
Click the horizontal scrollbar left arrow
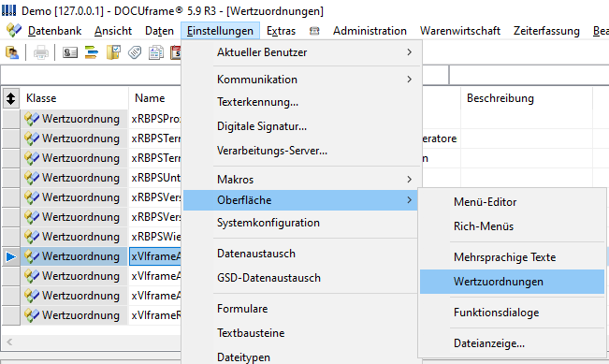coord(9,342)
